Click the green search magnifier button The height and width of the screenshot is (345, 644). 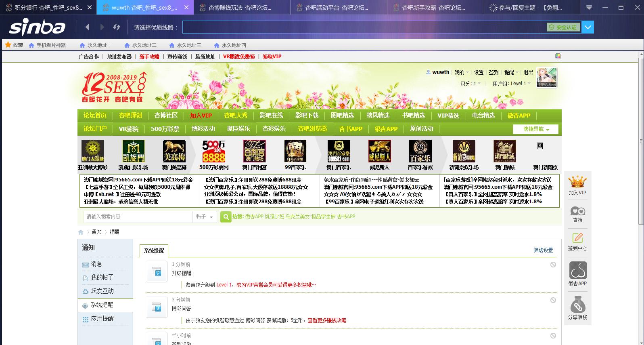coord(226,217)
